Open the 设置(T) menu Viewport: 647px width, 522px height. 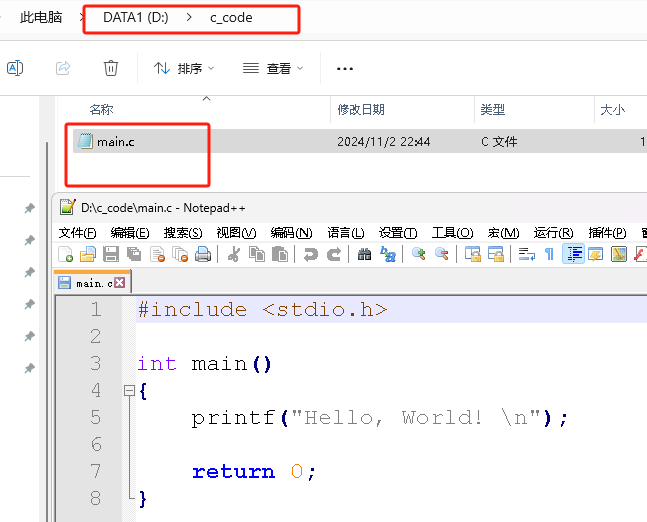click(x=398, y=233)
